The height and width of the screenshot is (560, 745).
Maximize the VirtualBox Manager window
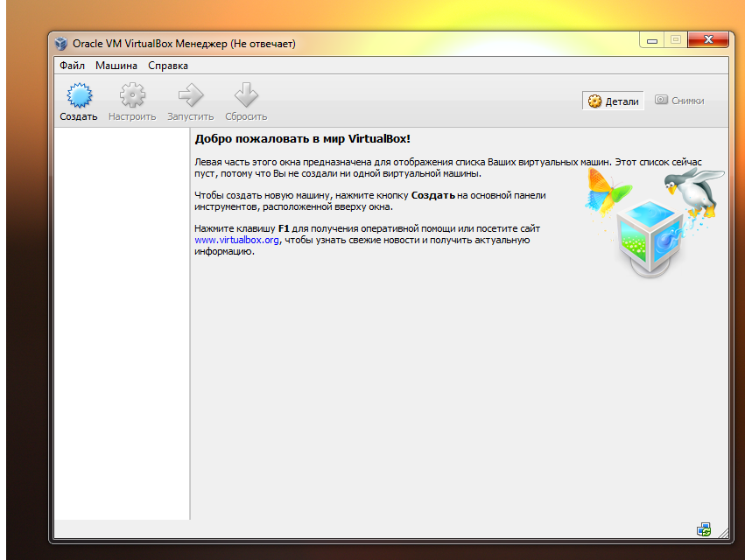click(675, 40)
